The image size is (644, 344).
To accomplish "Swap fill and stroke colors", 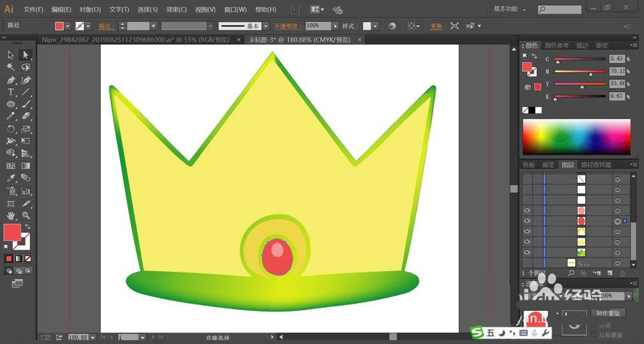I will (x=27, y=226).
